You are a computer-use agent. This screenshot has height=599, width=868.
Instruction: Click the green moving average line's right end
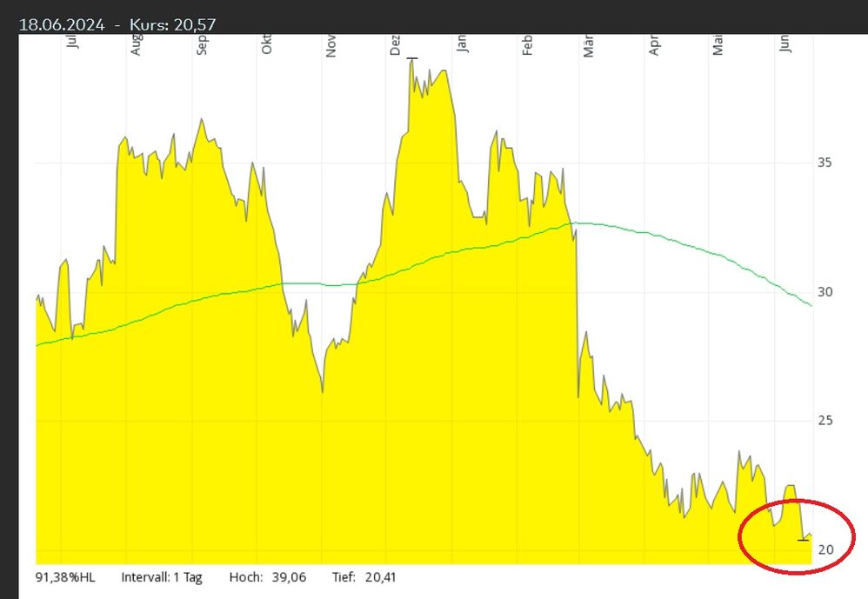tap(810, 304)
